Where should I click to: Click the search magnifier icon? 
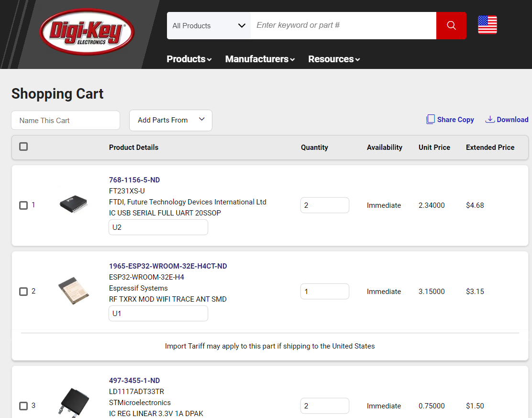451,25
